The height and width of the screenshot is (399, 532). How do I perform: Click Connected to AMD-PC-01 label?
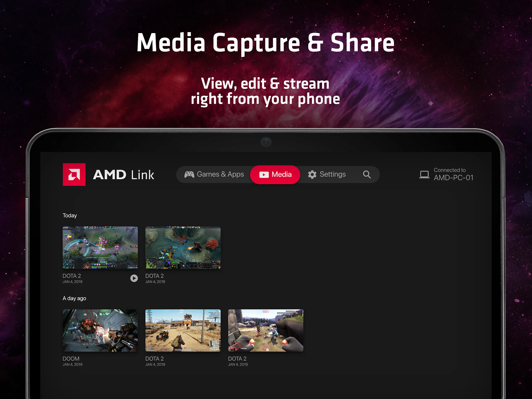[x=453, y=174]
